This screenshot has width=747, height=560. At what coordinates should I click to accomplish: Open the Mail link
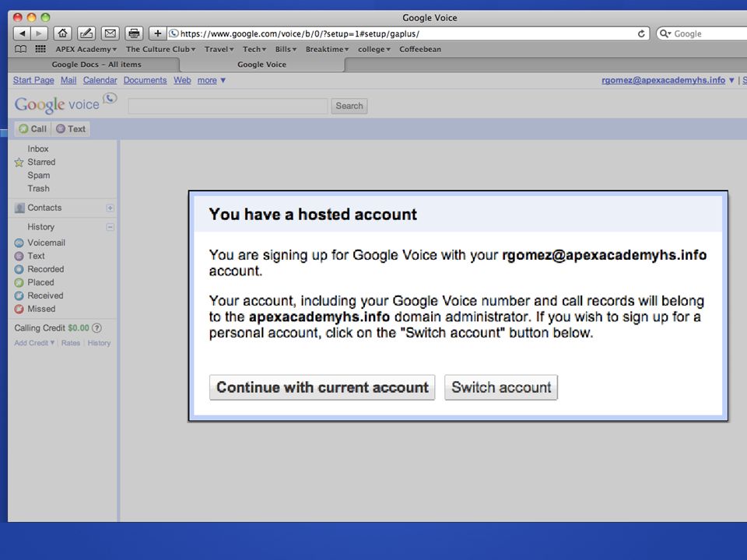[68, 80]
